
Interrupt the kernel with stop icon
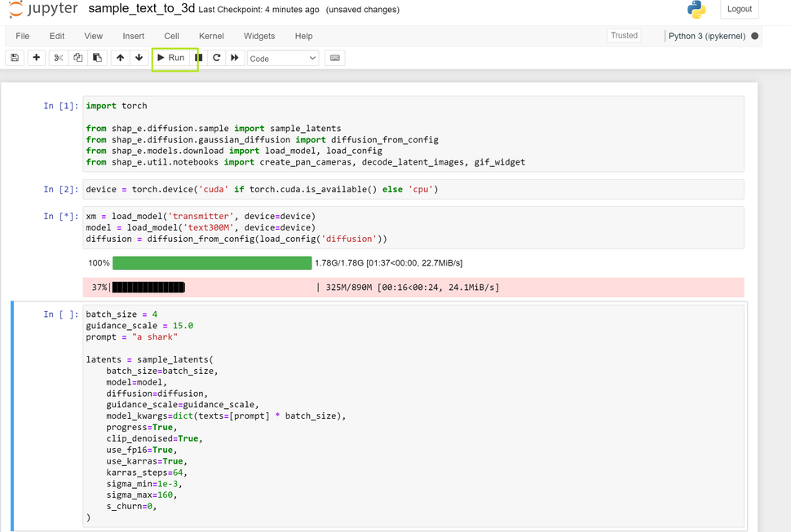pyautogui.click(x=199, y=58)
